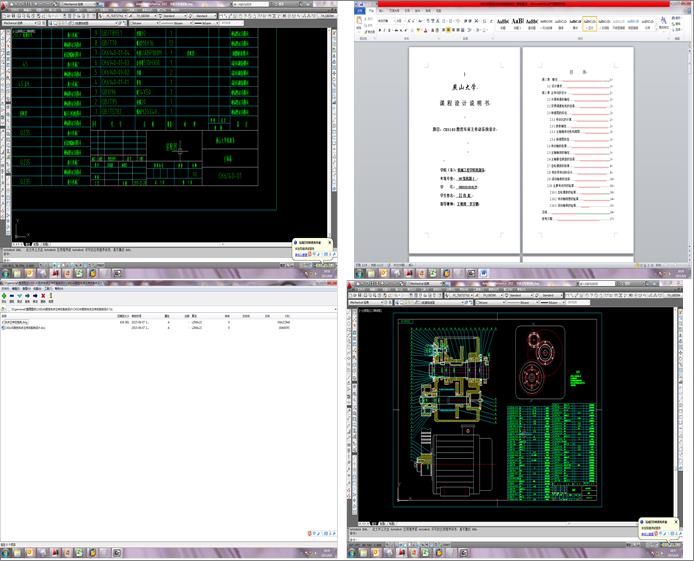
Task: Open the blue File tab in Word
Action: pos(362,11)
